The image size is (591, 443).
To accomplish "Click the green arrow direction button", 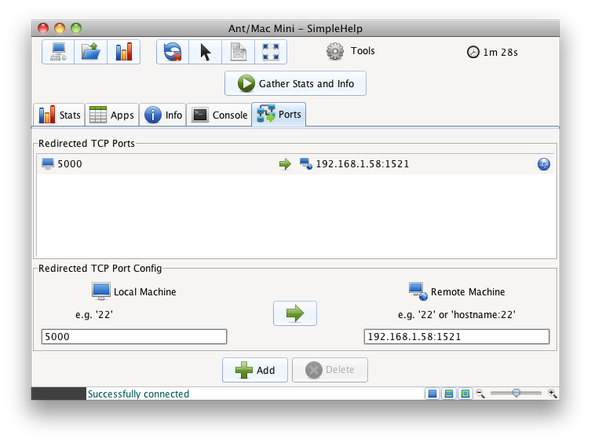I will 295,313.
